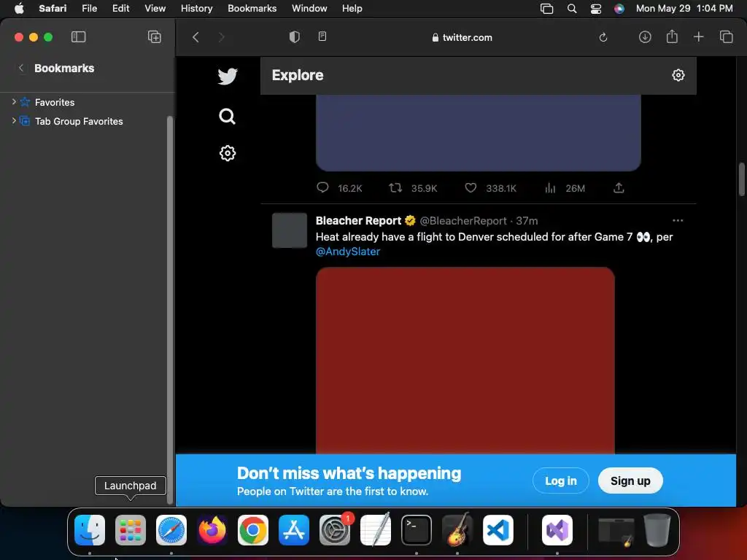Open Twitter search via magnifier icon
The width and height of the screenshot is (747, 560).
[x=228, y=116]
